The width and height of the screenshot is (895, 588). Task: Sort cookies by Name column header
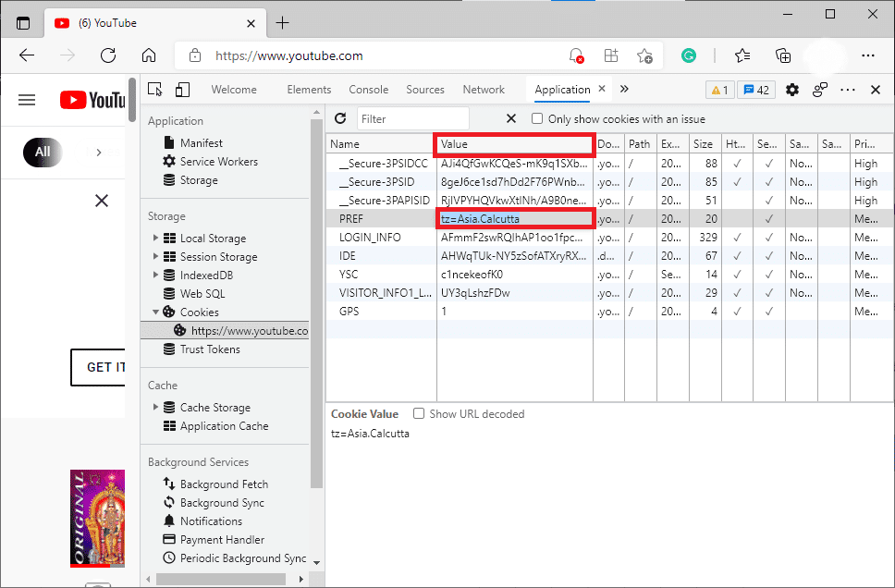381,144
